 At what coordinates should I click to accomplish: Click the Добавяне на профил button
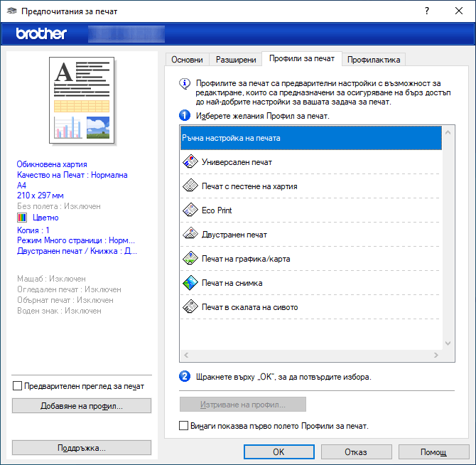(x=82, y=406)
